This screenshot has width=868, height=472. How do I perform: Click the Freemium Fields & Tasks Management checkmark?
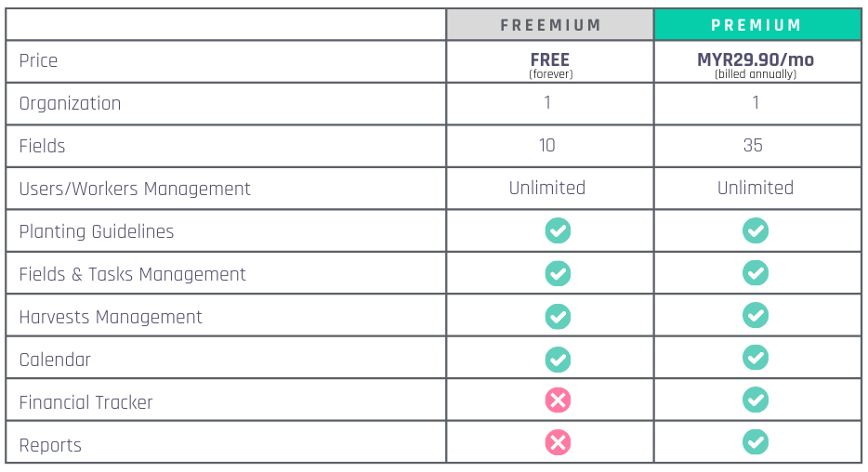click(x=558, y=273)
